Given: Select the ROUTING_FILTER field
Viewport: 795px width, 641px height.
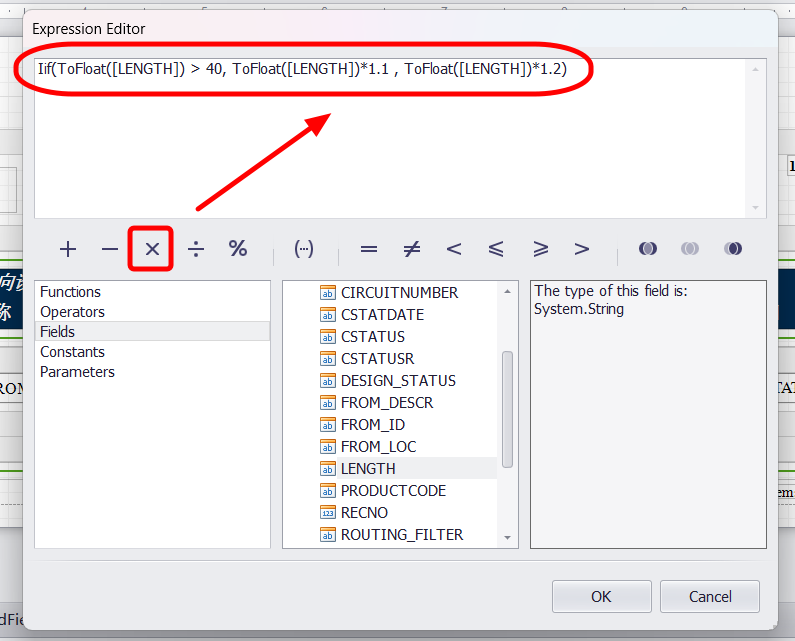Looking at the screenshot, I should click(x=402, y=535).
